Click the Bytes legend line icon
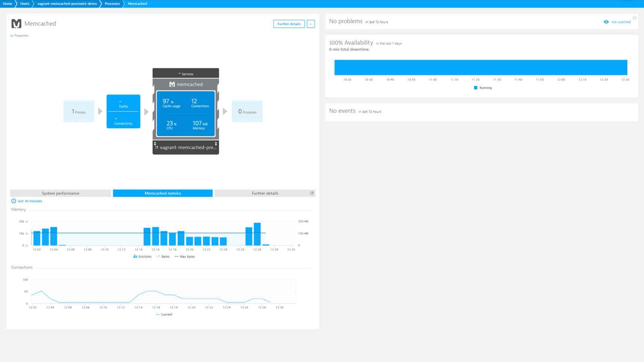 [159, 256]
